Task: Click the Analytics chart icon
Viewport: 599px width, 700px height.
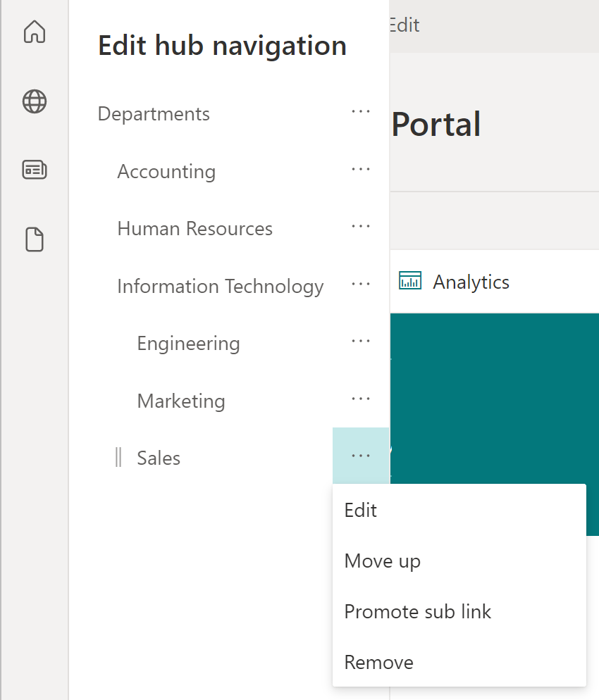Action: pos(409,281)
